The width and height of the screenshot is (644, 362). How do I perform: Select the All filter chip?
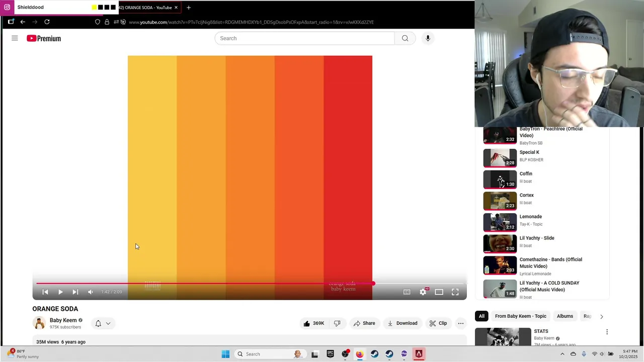(x=481, y=316)
